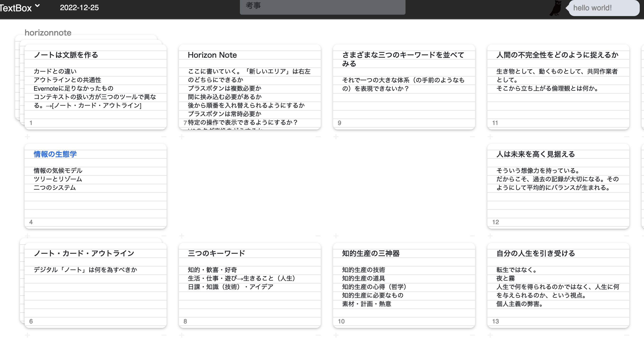Click the plus icon below the "ノートは文脈を作る" card
The image size is (644, 352).
(27, 137)
